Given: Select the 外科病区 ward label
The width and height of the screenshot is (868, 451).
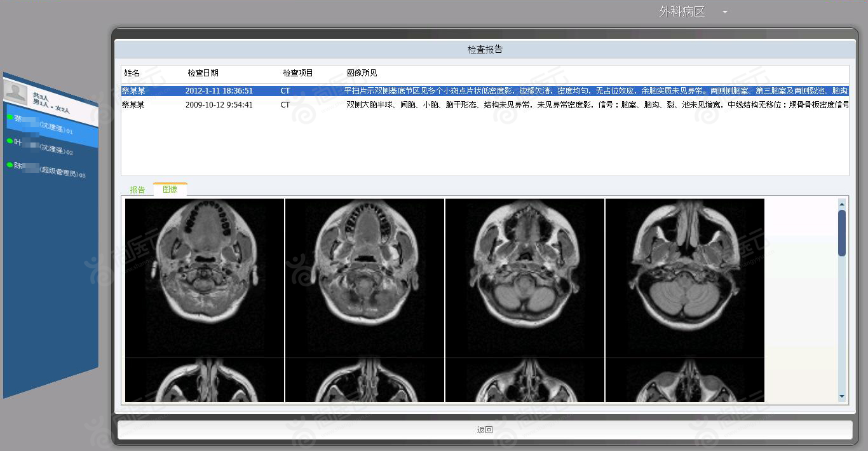Looking at the screenshot, I should click(x=682, y=11).
